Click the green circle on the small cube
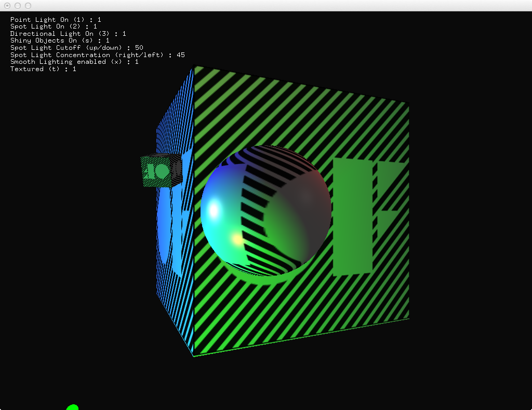532x410 pixels. pyautogui.click(x=163, y=170)
